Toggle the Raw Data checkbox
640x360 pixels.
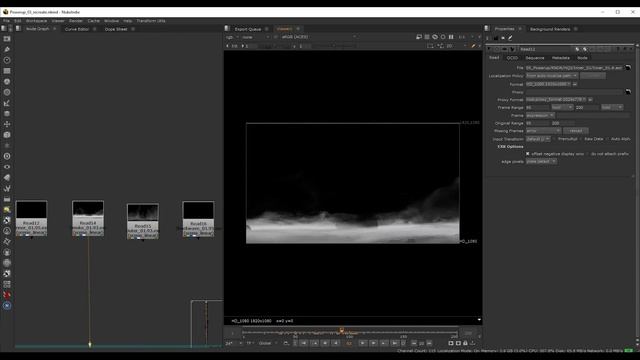(580, 139)
